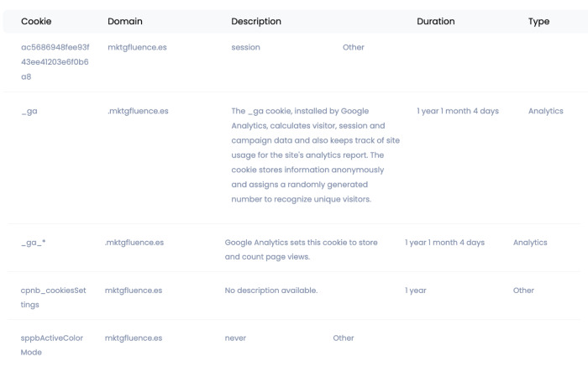Click the 'No description available.' text

(270, 291)
